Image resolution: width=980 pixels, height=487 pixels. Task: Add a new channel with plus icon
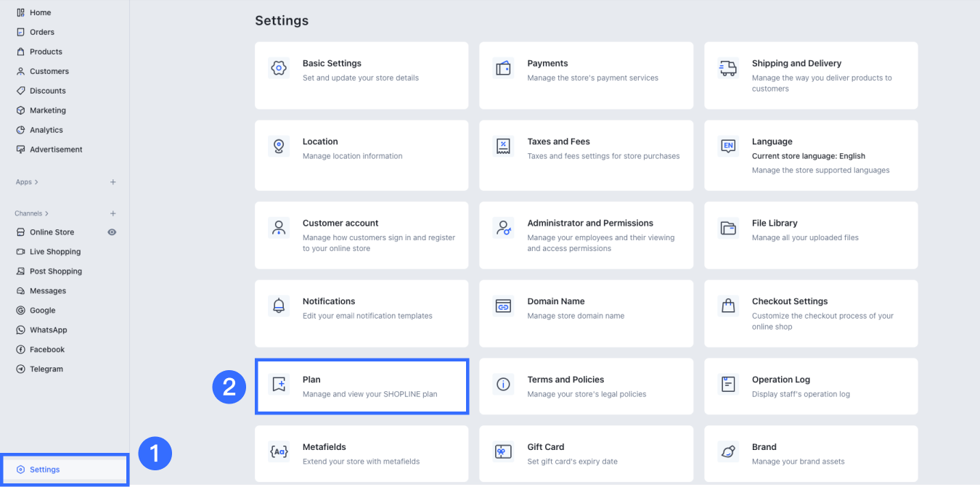click(x=113, y=213)
